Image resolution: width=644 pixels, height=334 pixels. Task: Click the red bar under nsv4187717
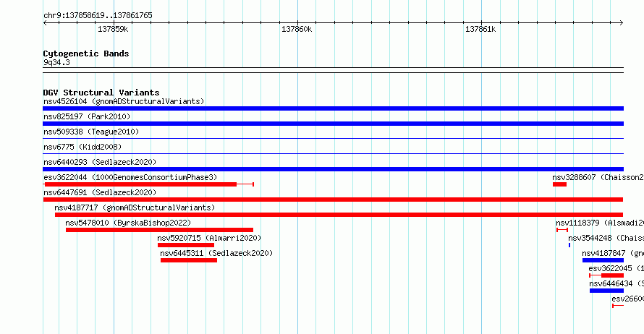pos(339,215)
